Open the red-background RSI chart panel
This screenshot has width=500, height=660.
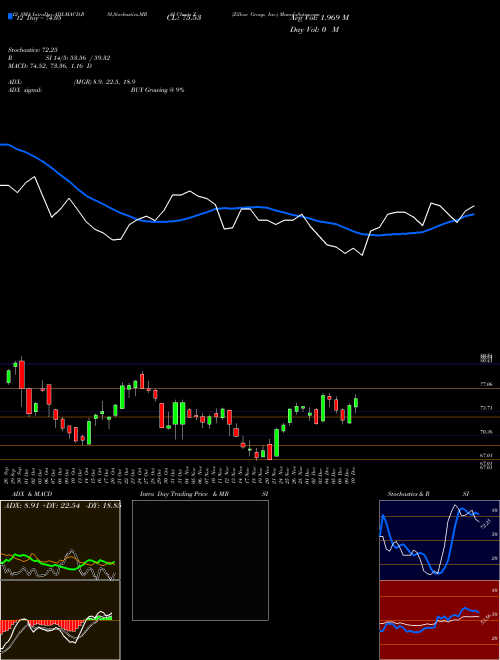pyautogui.click(x=439, y=620)
